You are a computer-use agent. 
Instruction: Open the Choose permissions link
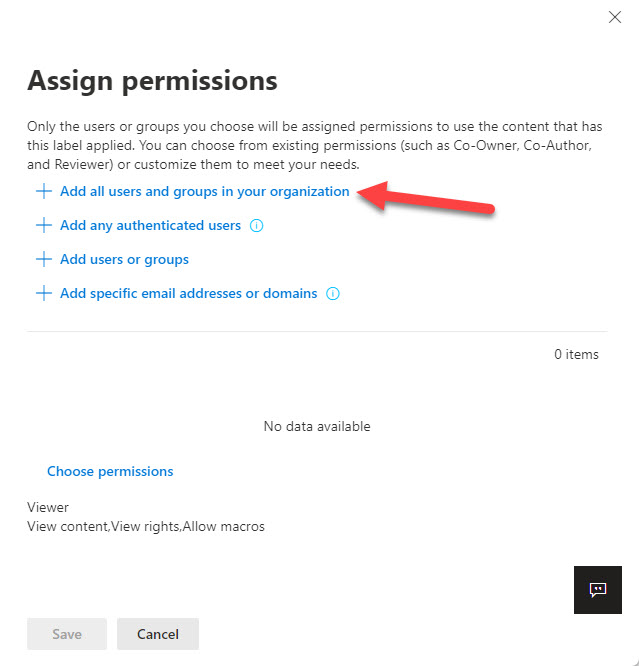(110, 471)
